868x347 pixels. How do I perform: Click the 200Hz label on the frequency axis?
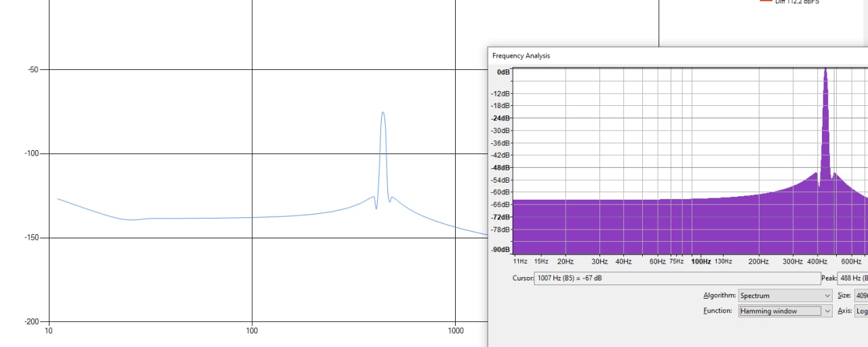(x=758, y=261)
